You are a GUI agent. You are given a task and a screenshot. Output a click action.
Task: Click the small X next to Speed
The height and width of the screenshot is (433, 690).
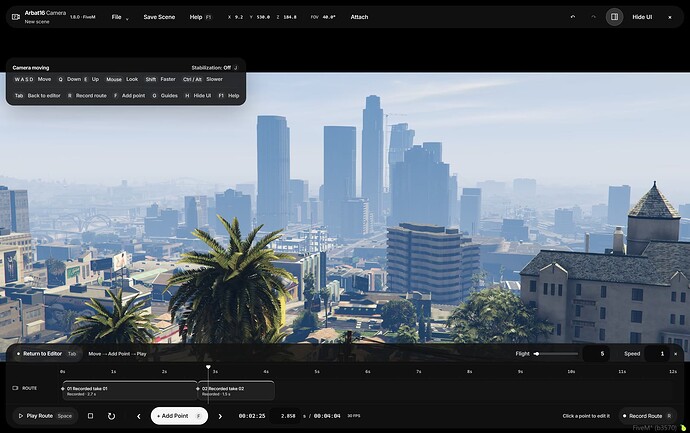click(x=675, y=354)
